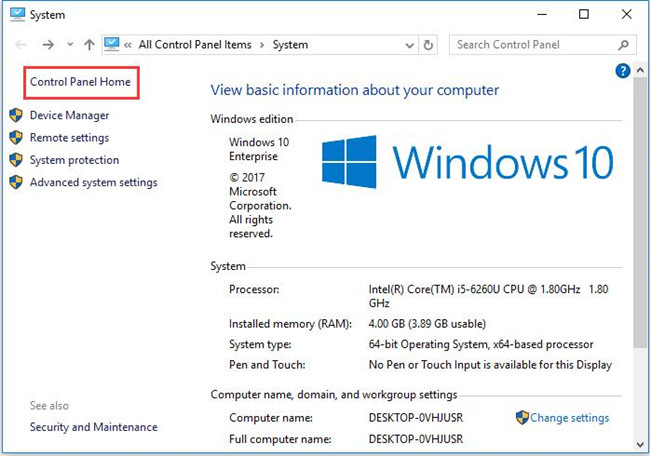This screenshot has height=456, width=650.
Task: Click the processor value Intel(R) Core(TM) i5-6260U
Action: (x=488, y=296)
